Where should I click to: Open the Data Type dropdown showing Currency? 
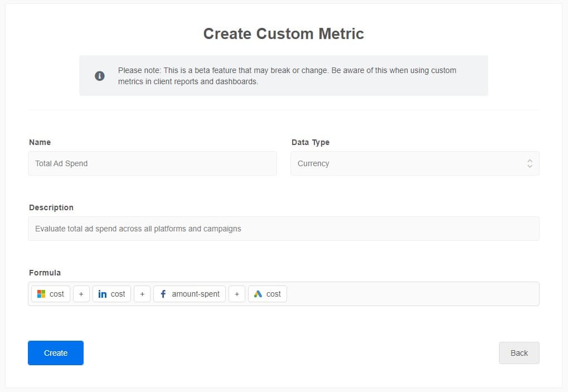click(415, 163)
